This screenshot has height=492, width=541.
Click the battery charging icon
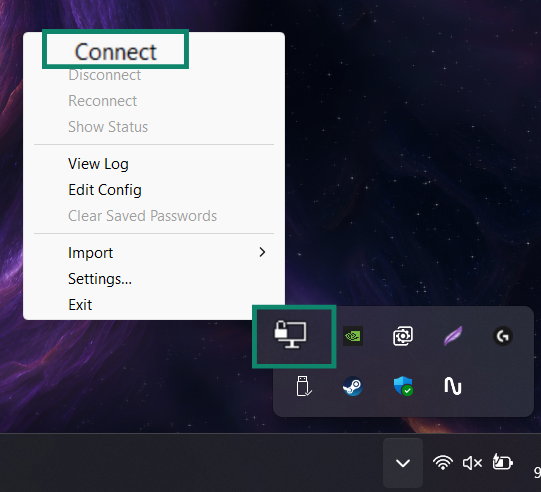point(502,462)
